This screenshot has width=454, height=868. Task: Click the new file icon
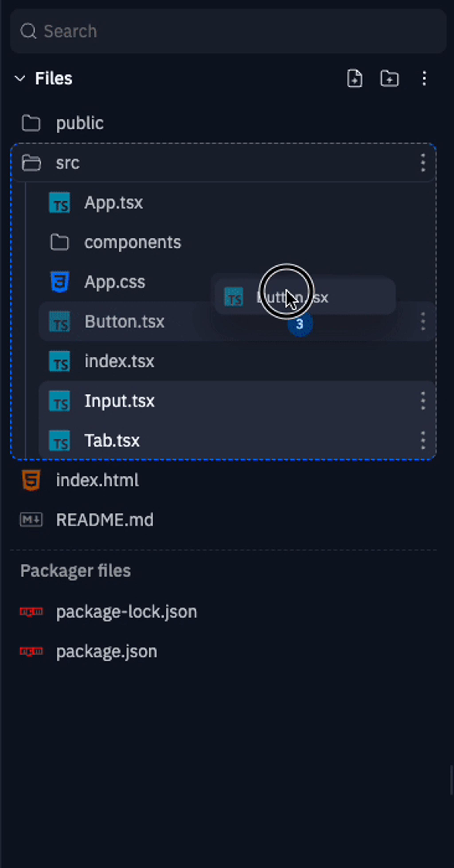[354, 78]
